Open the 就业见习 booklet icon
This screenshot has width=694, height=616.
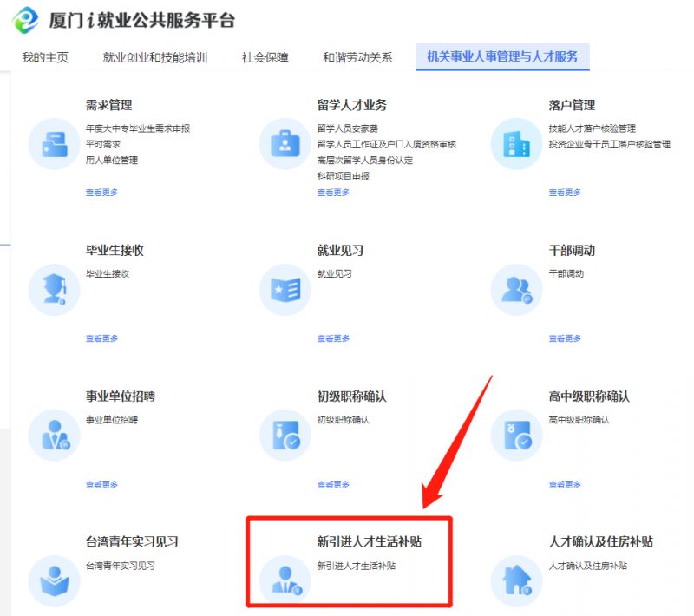pos(285,290)
